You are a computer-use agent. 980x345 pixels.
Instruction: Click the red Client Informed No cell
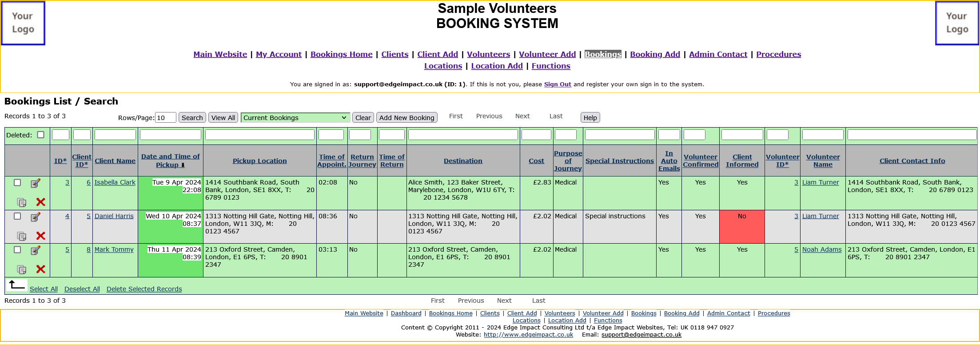pos(742,226)
